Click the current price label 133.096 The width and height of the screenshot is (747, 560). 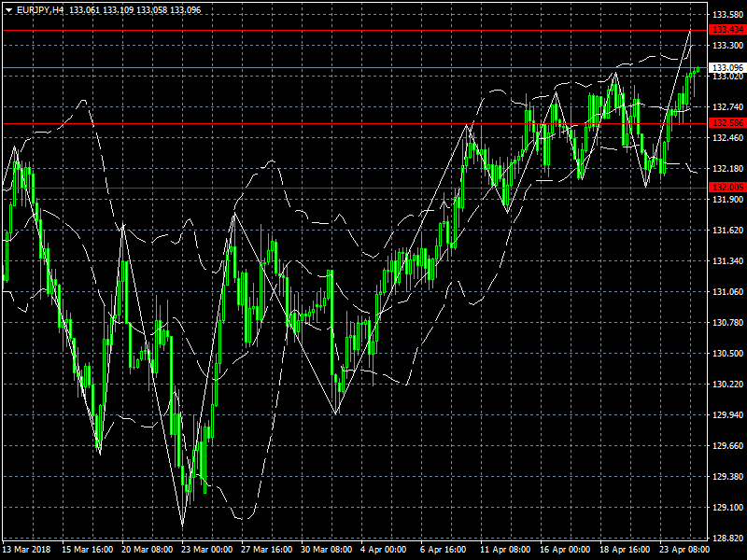pyautogui.click(x=726, y=68)
